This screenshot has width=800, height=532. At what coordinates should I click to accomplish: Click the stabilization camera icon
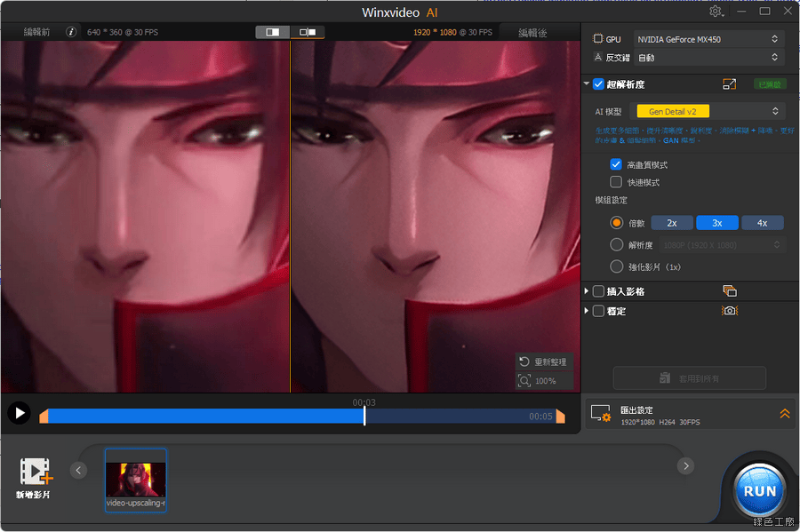729,311
